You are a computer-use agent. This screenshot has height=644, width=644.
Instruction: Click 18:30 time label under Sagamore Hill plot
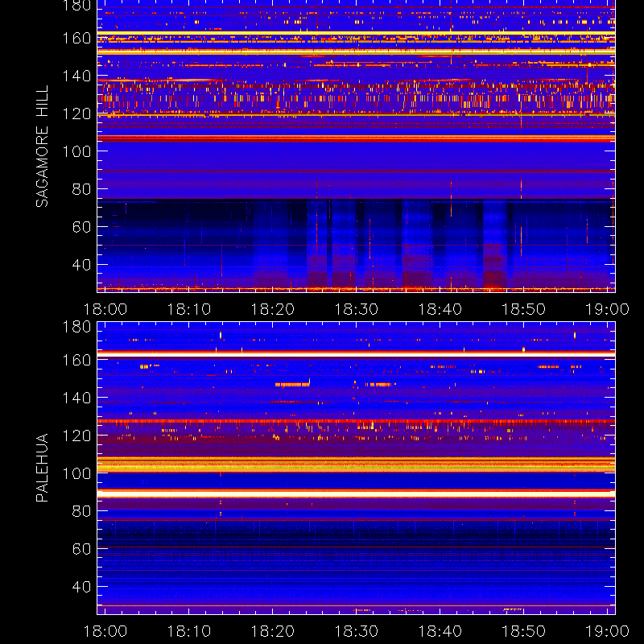tap(356, 309)
